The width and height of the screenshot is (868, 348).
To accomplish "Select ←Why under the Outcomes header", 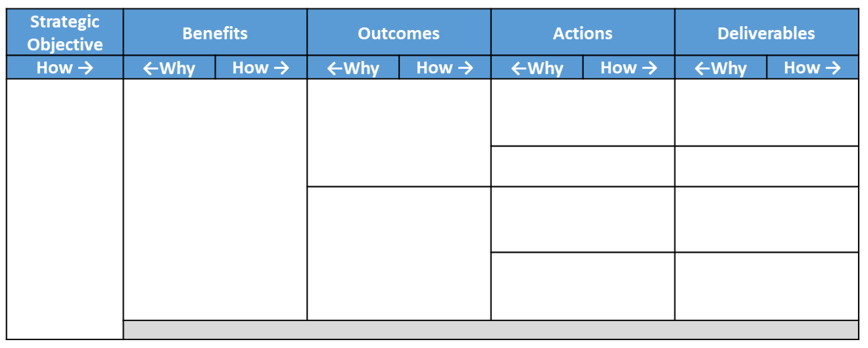I will (x=353, y=68).
